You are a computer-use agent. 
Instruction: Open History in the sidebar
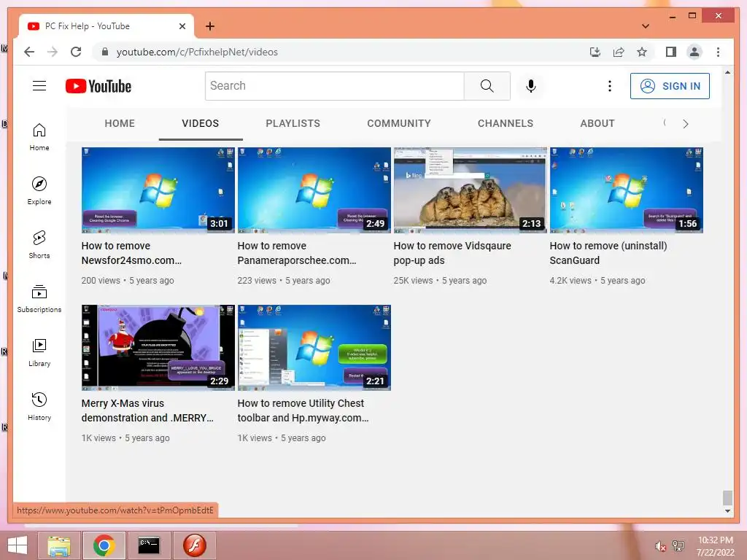[39, 406]
